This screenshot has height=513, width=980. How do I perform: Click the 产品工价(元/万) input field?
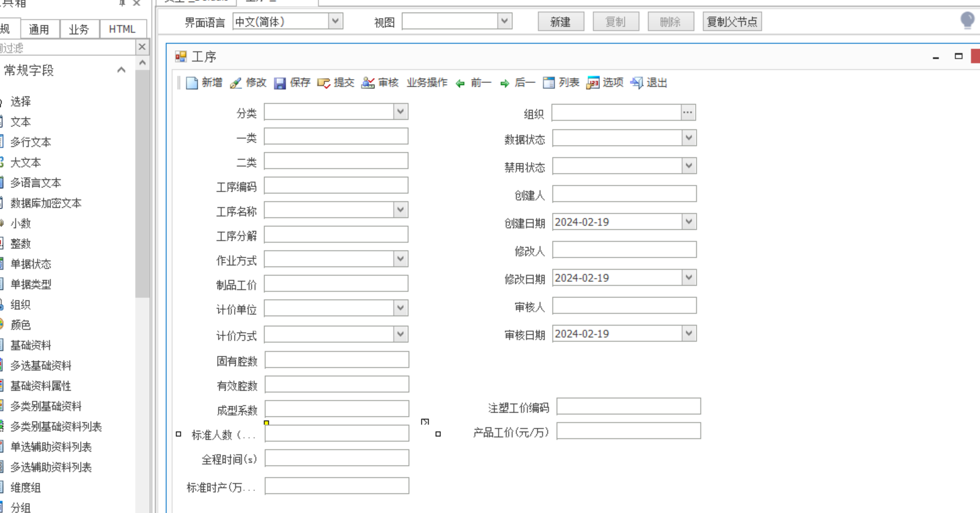pyautogui.click(x=629, y=431)
